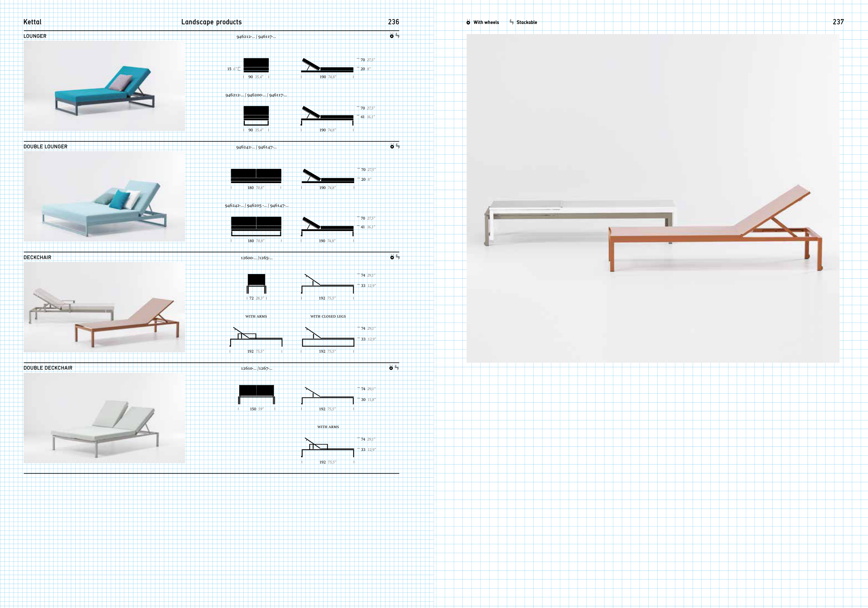Screen dimensions: 868x608
Task: Click the Double Deckchair wheels icon
Action: coord(391,368)
